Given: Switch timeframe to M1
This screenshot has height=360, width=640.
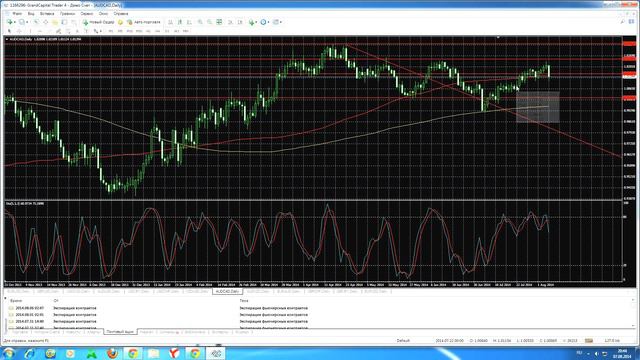Looking at the screenshot, I should pyautogui.click(x=111, y=31).
